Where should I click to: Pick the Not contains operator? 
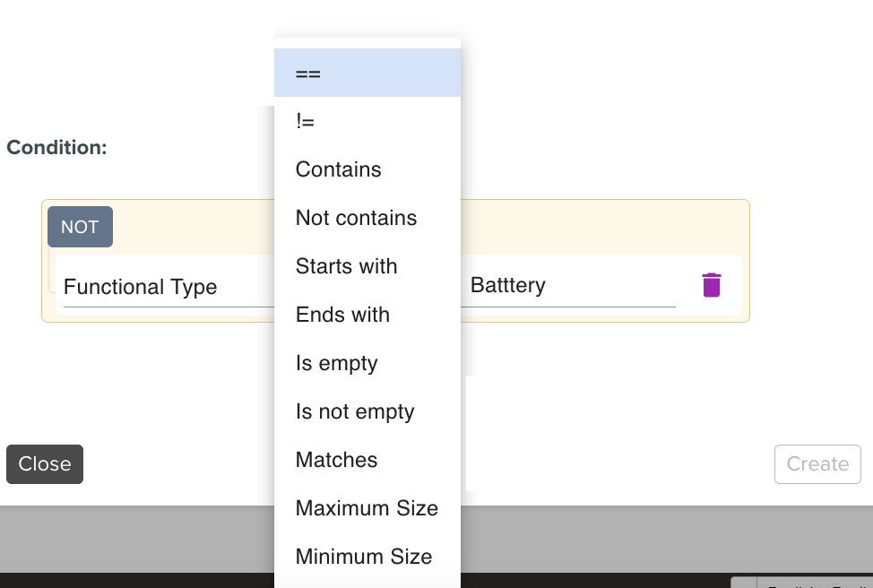click(367, 218)
